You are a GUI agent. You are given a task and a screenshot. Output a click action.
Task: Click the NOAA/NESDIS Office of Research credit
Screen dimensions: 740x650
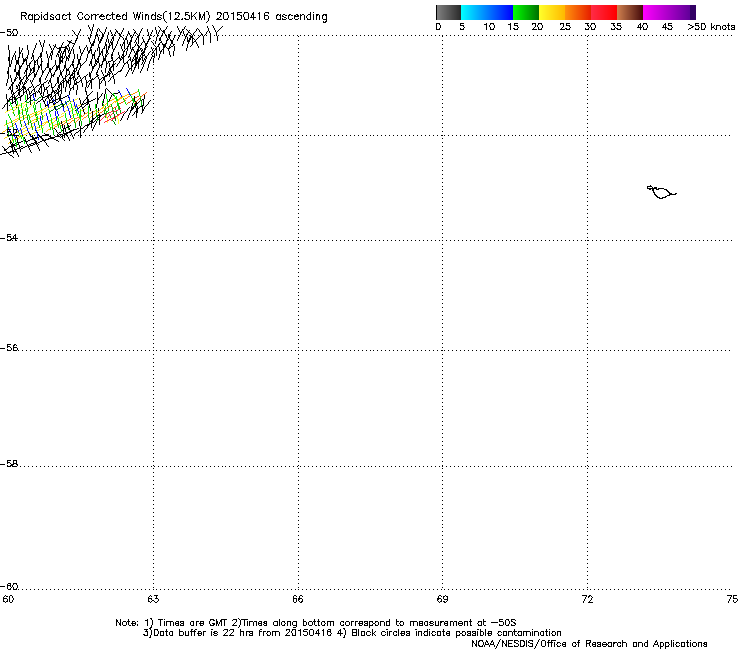589,644
